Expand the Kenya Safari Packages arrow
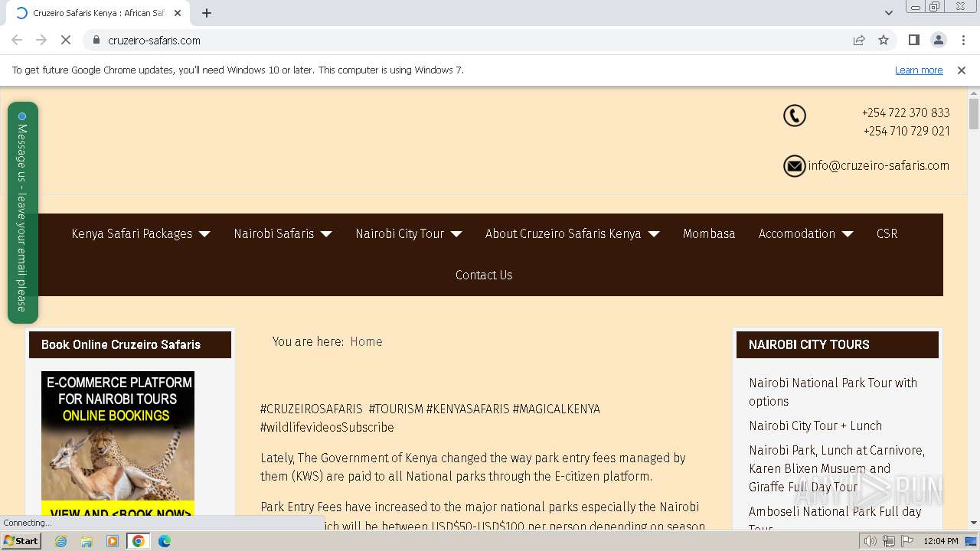Screen dimensions: 980x551 pos(204,234)
